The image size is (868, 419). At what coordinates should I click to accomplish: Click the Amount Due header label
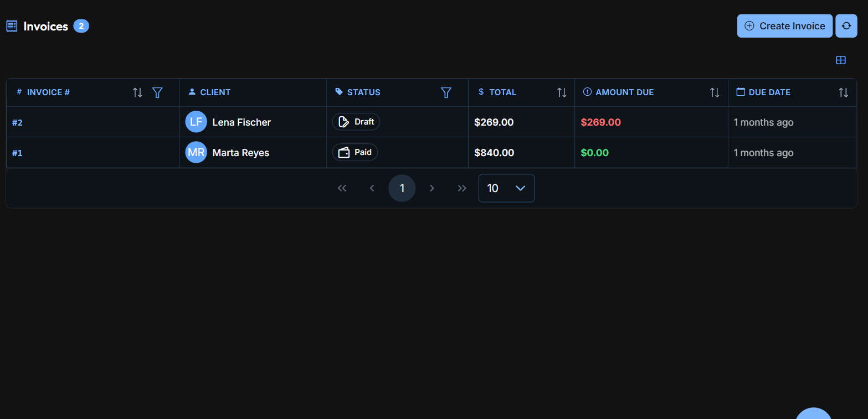pos(624,92)
